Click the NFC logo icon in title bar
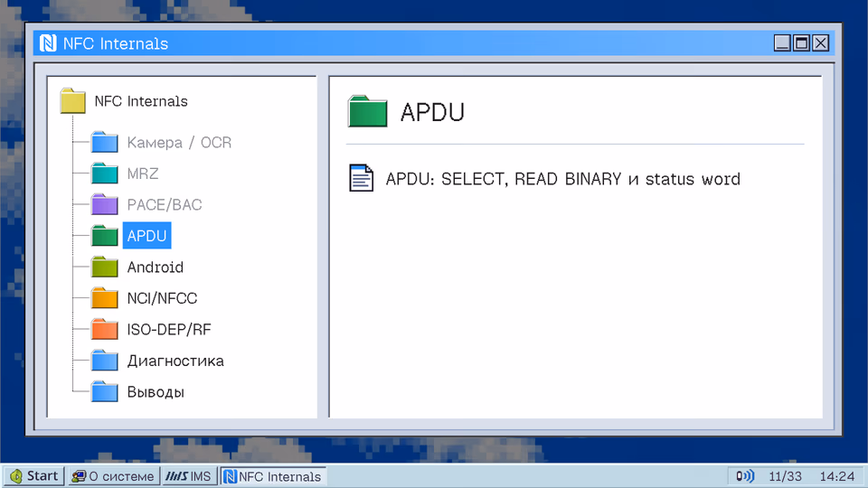The height and width of the screenshot is (488, 868). [48, 43]
